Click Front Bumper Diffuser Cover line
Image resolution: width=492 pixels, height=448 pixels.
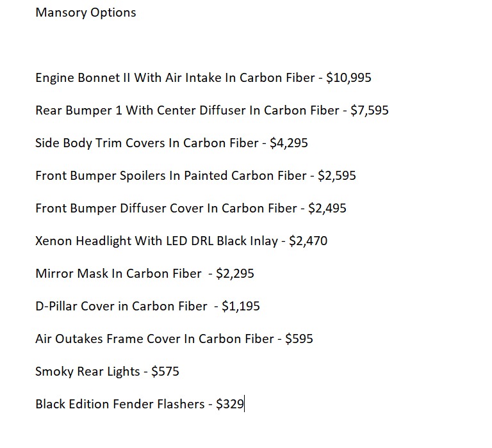191,208
